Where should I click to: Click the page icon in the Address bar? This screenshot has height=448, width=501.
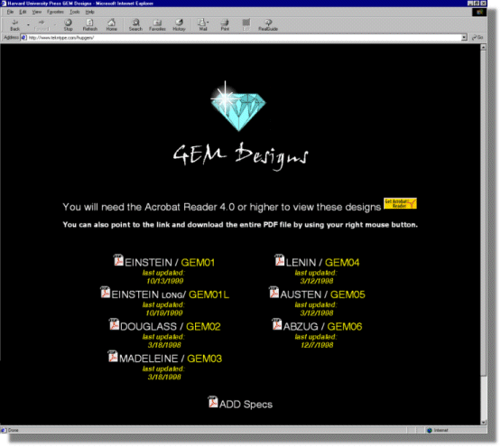coord(23,37)
